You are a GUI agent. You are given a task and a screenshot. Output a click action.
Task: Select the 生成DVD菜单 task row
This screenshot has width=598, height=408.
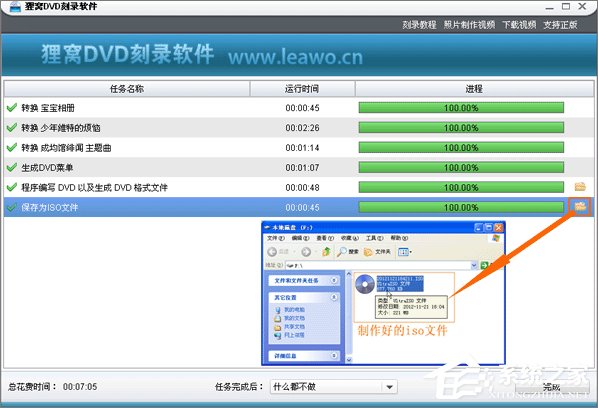coord(299,167)
